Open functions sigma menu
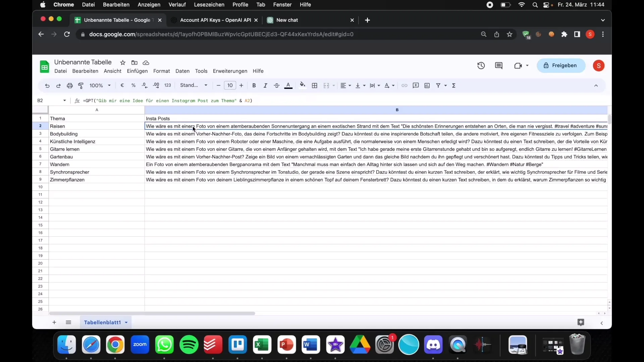The width and height of the screenshot is (644, 362). pos(454,85)
